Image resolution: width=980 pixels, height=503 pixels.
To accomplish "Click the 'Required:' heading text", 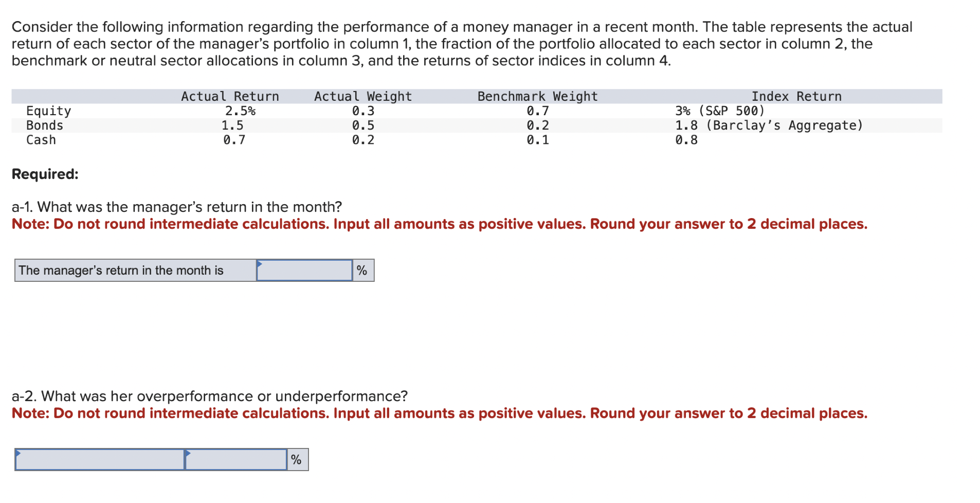I will coord(44,174).
